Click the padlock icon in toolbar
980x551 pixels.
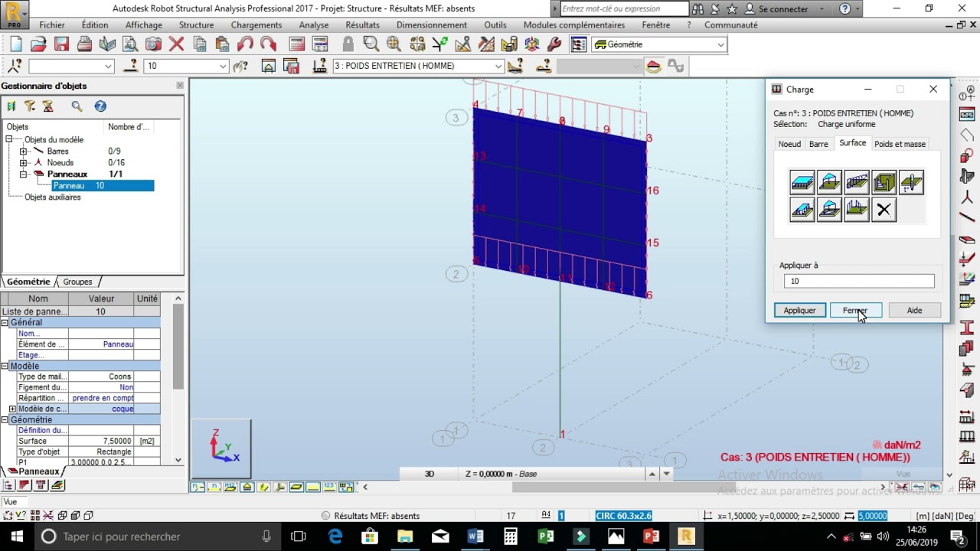point(348,44)
